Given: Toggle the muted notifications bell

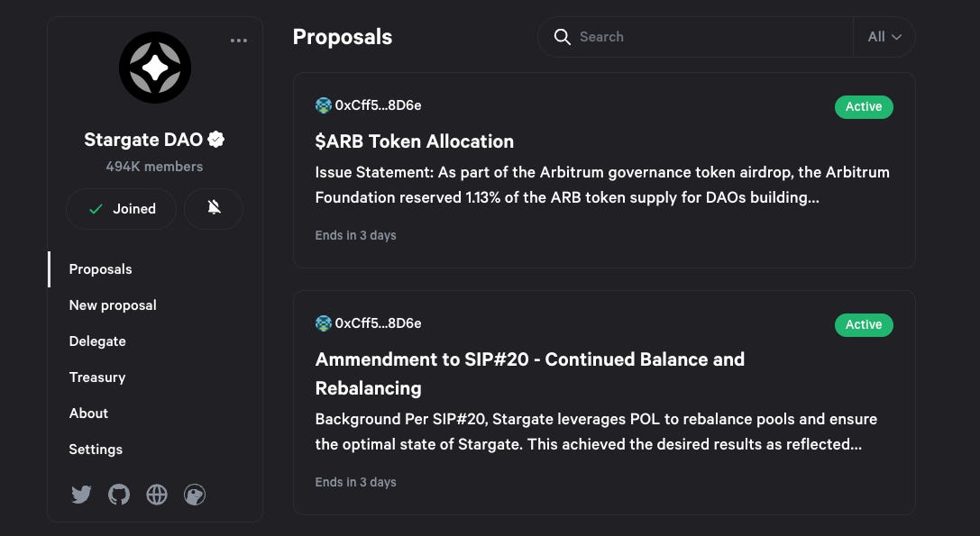Looking at the screenshot, I should [214, 209].
